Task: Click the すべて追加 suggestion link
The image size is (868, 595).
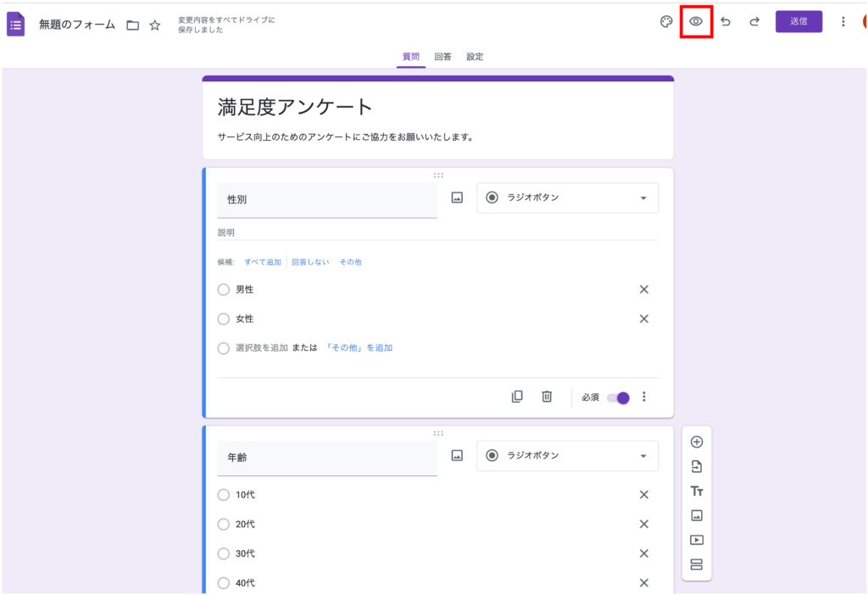Action: (263, 262)
